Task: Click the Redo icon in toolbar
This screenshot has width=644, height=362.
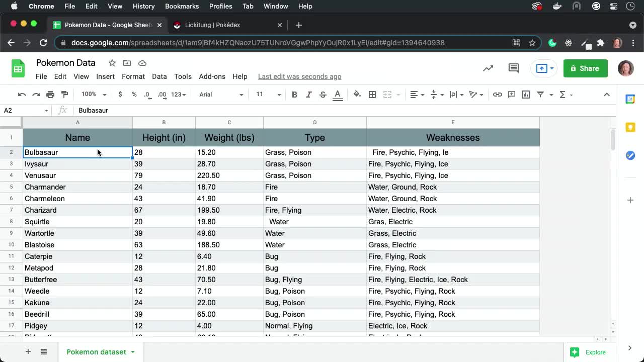Action: (36, 95)
